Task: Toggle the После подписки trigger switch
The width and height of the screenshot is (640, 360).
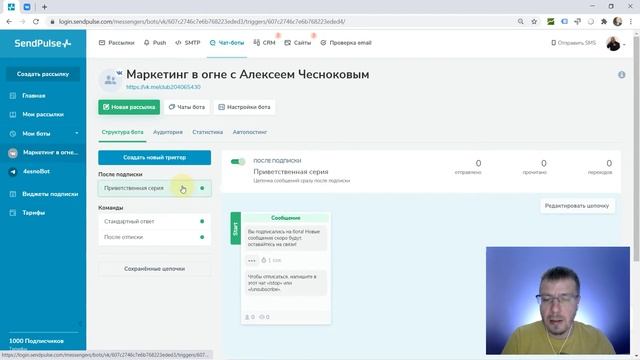Action: [x=238, y=162]
